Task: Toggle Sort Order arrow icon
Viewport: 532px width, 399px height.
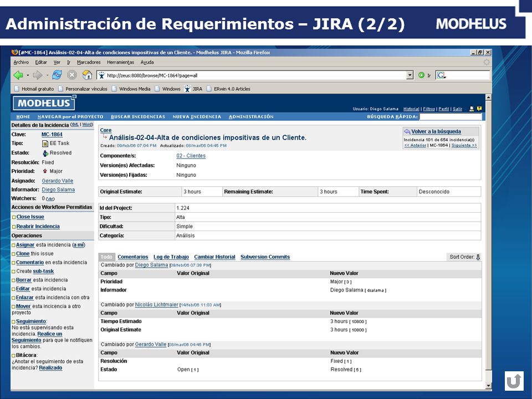Action: pos(478,257)
